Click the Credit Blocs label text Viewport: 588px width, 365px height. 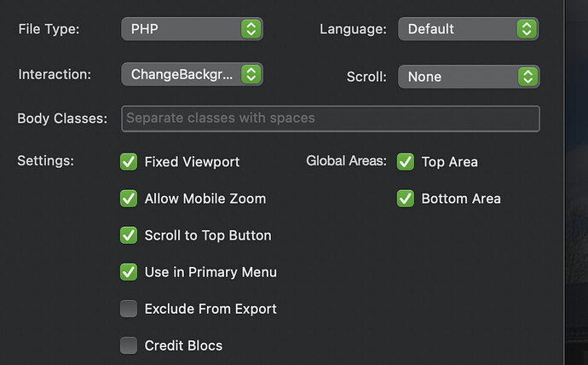[x=183, y=345]
